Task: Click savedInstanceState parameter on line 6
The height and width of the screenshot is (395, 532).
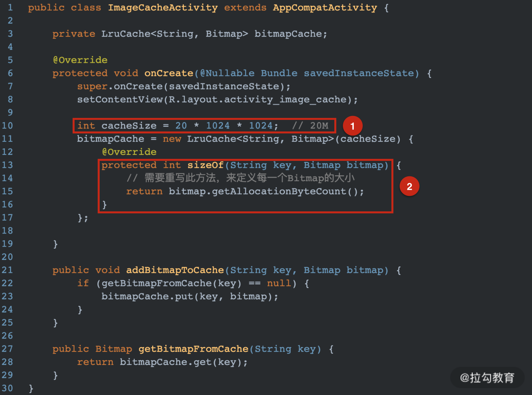Action: click(359, 73)
